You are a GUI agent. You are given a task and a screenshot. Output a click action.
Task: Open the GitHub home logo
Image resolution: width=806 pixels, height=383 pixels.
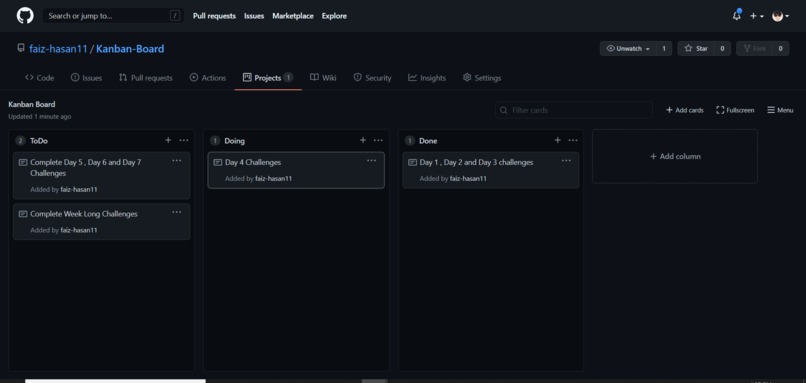(25, 15)
